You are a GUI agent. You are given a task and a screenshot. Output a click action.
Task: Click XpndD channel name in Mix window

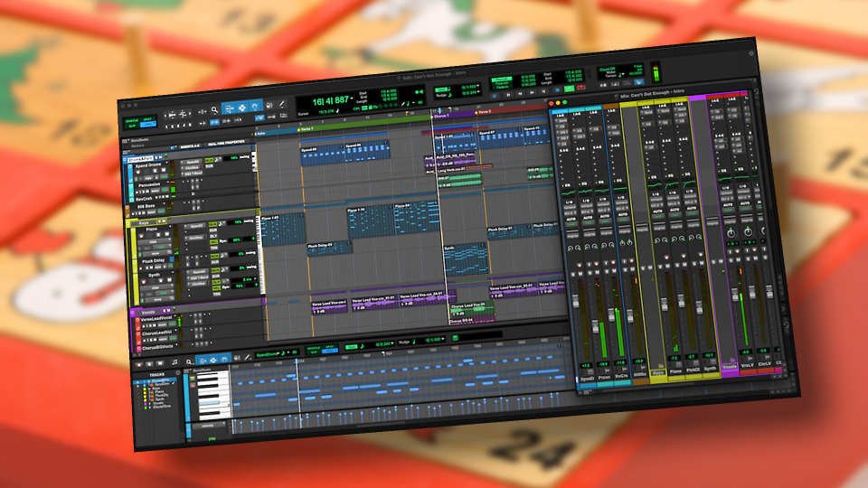pyautogui.click(x=588, y=379)
